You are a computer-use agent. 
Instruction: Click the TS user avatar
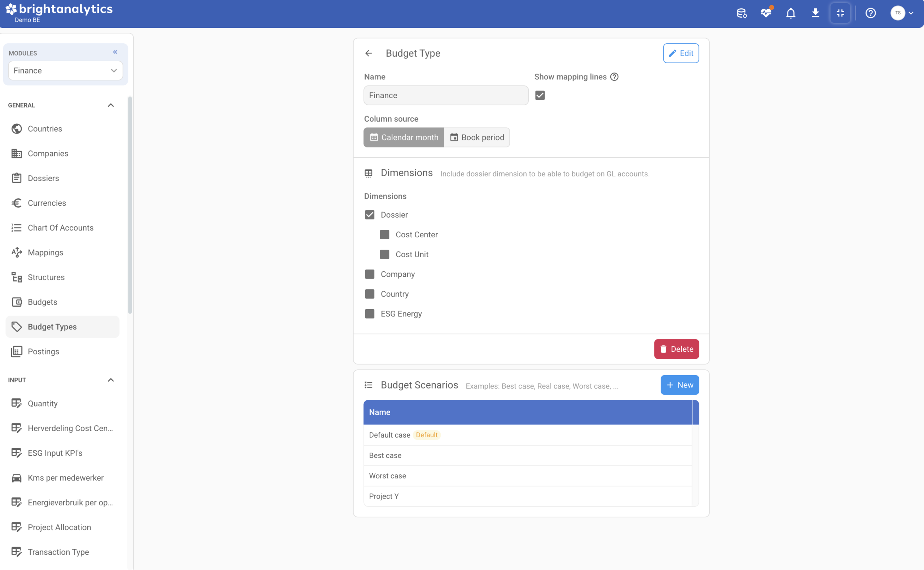click(x=898, y=13)
